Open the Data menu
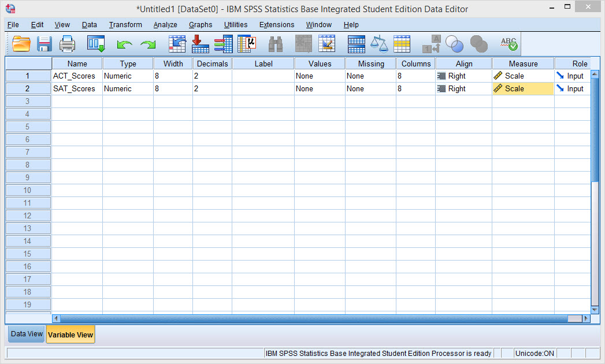The height and width of the screenshot is (364, 605). (x=89, y=25)
